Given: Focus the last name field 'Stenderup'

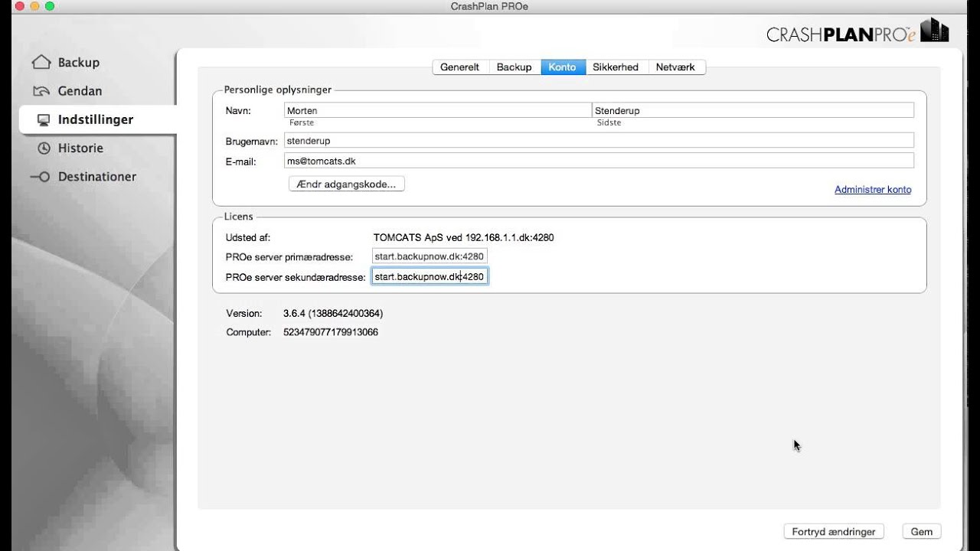Looking at the screenshot, I should pos(753,110).
